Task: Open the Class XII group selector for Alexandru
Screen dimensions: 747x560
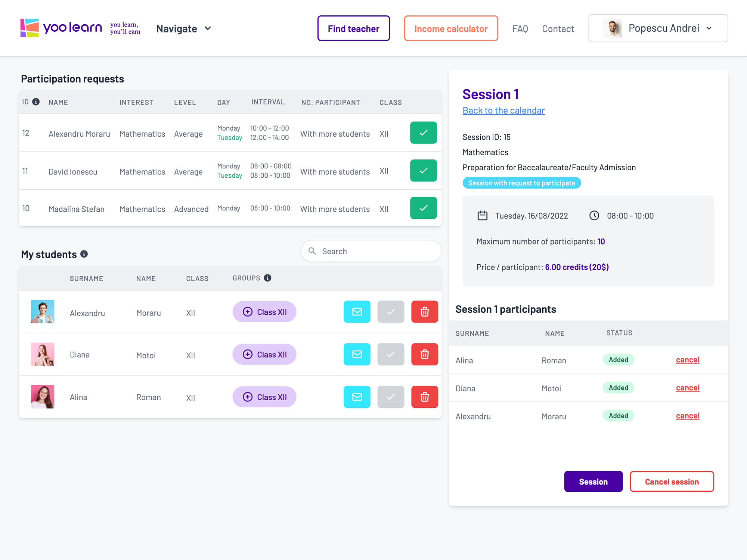Action: click(264, 312)
